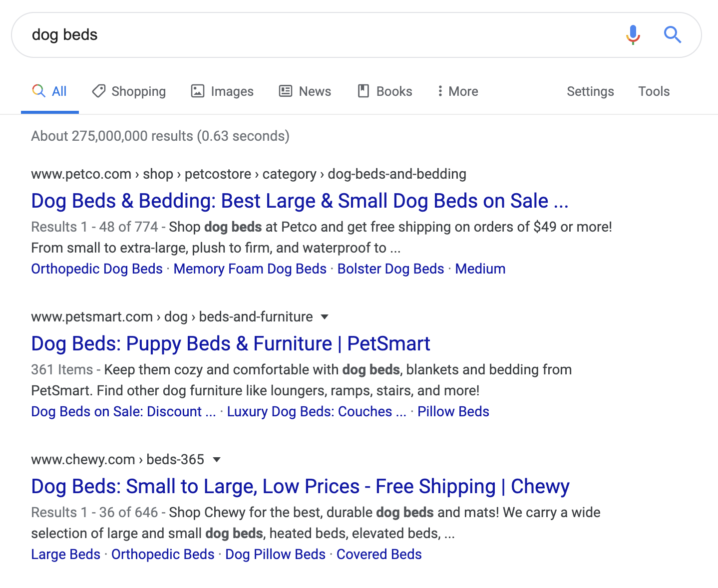Switch to the Images tab

(x=222, y=91)
